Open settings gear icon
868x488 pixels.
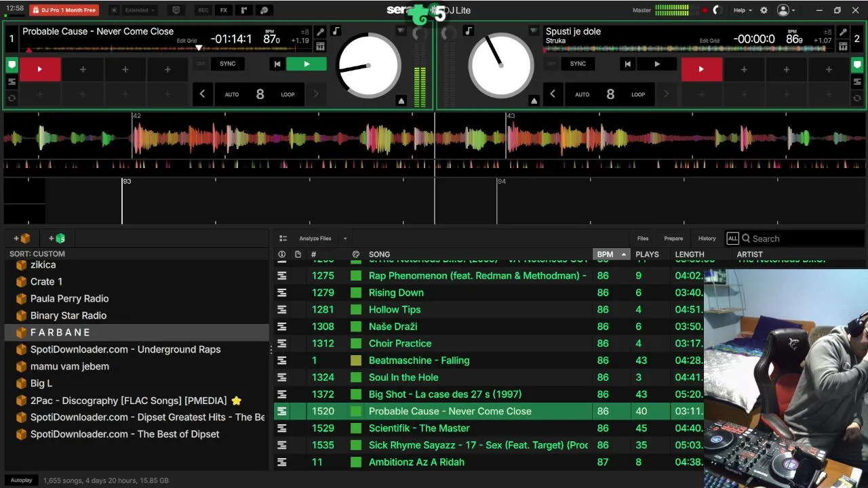coord(764,10)
